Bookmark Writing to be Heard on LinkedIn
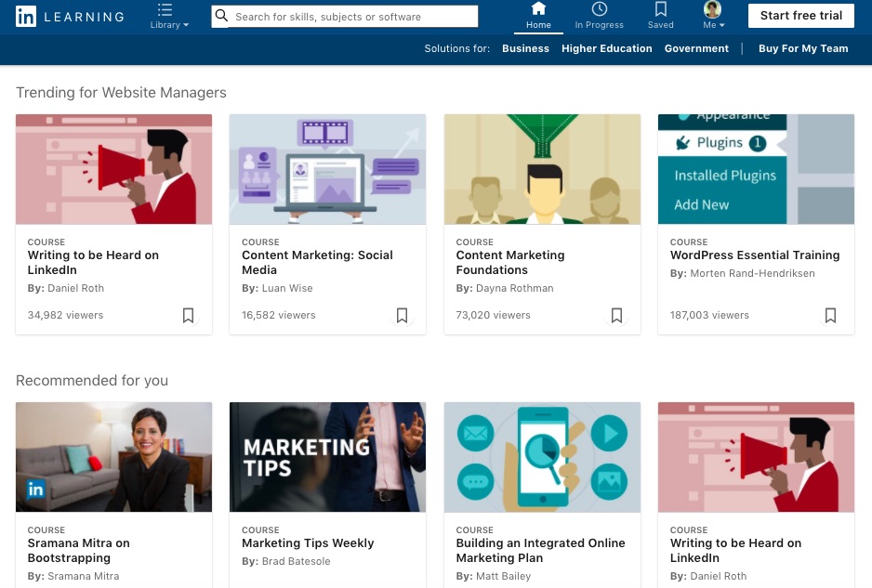Screen dimensions: 872x588 188,316
